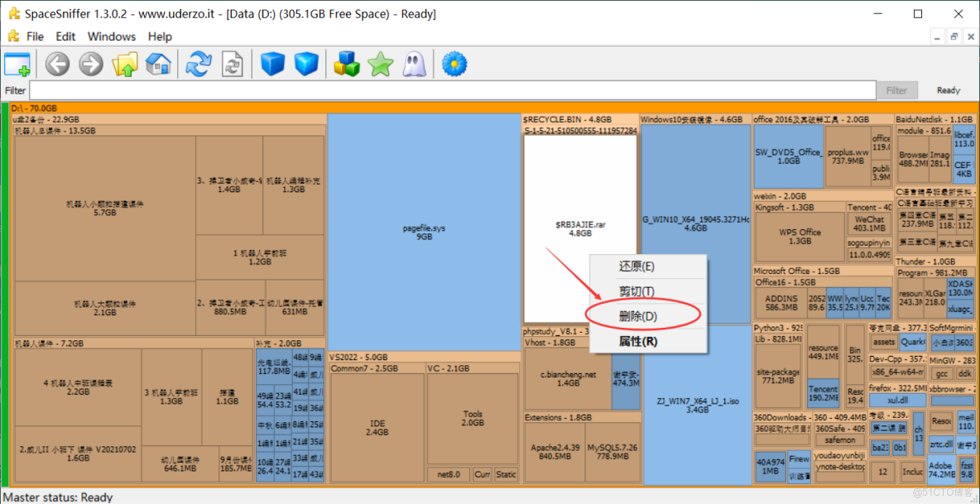Select the safemon block
This screenshot has height=504, width=980.
click(x=839, y=440)
